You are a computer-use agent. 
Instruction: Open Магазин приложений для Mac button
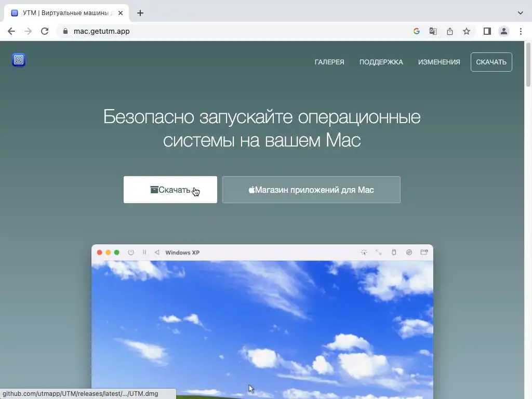click(311, 190)
